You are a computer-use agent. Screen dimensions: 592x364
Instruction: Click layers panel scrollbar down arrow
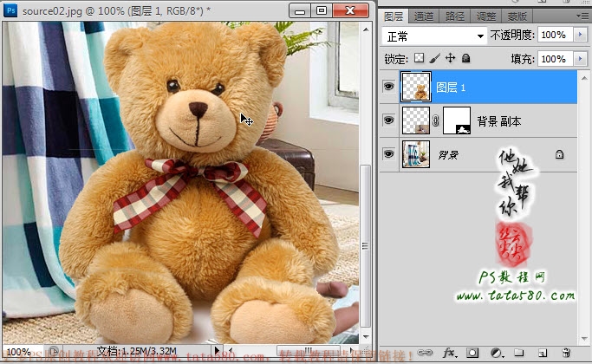(584, 338)
